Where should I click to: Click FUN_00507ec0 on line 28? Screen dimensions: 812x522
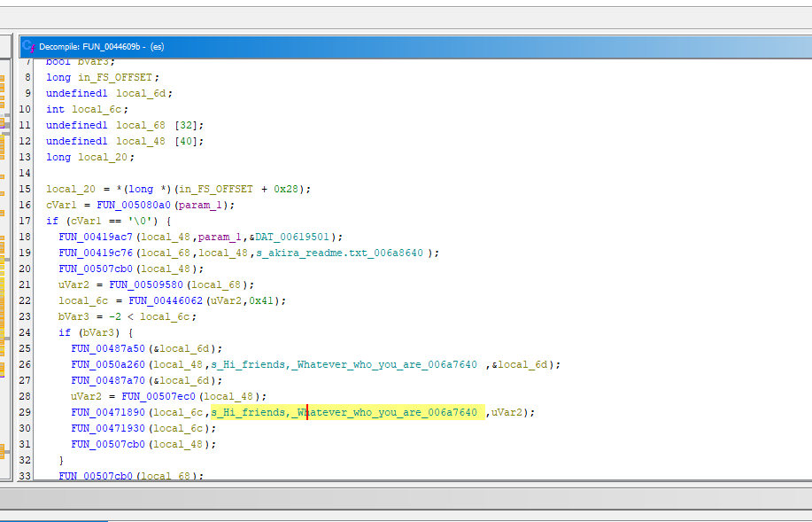pyautogui.click(x=159, y=396)
